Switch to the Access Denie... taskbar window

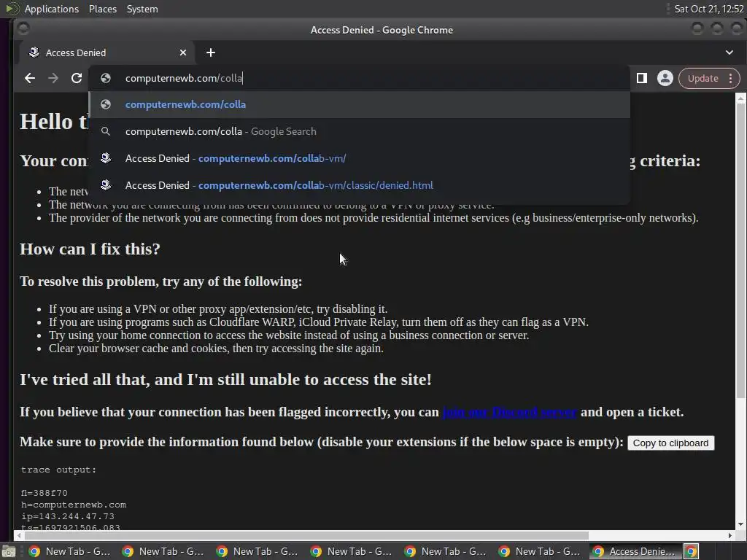click(635, 551)
